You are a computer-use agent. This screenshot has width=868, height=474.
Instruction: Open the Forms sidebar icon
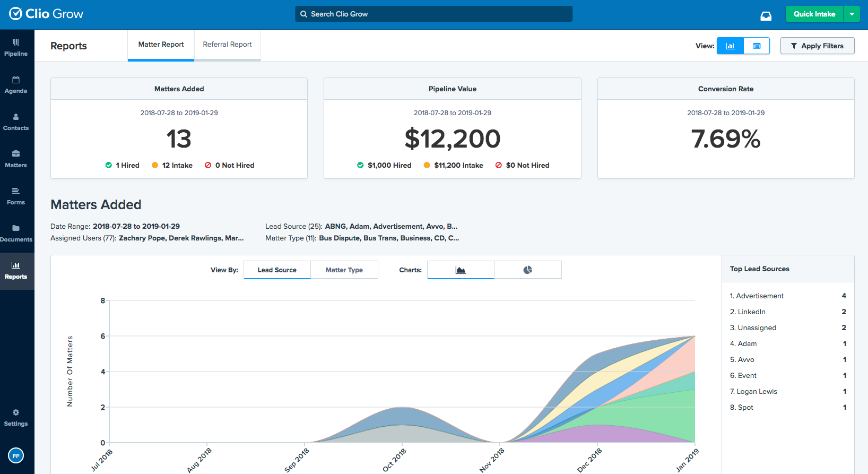(16, 191)
